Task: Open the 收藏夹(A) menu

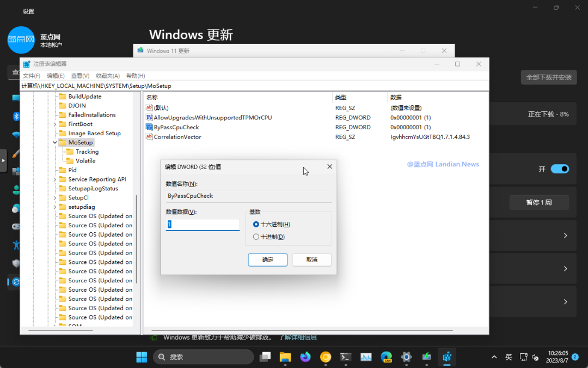Action: pos(108,76)
